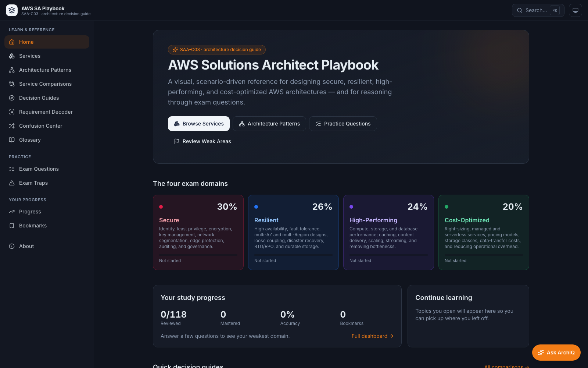Screen dimensions: 588x368
Task: Click the Search input field
Action: (538, 10)
